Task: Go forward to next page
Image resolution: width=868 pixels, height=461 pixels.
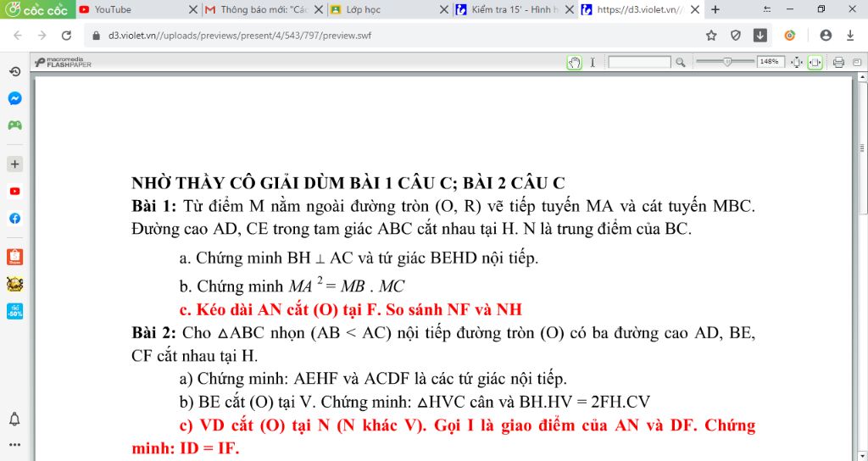Action: [x=42, y=36]
